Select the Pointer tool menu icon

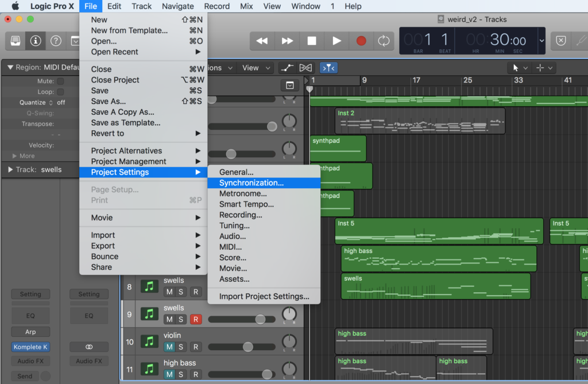coord(516,68)
